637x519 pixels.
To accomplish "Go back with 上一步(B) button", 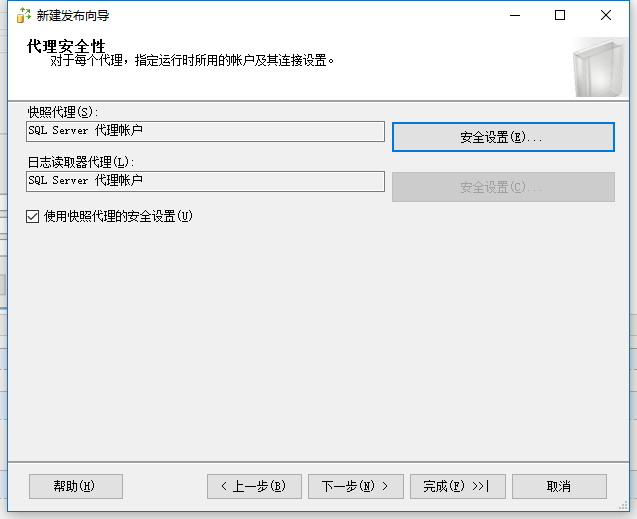I will point(253,486).
